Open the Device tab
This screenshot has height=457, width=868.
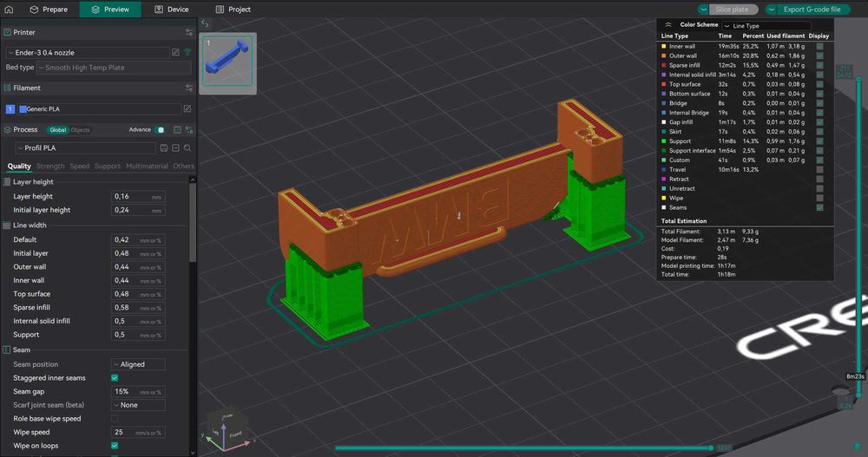[x=172, y=10]
